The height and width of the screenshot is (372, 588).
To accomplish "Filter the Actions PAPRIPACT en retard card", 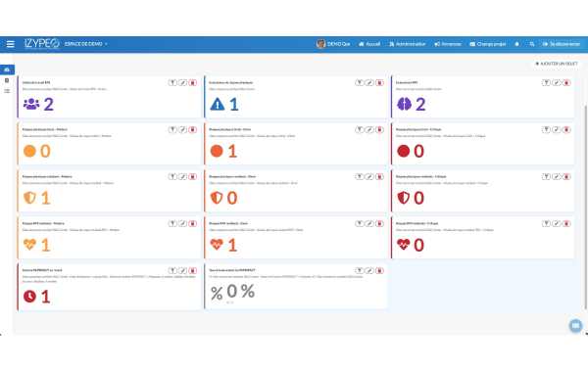I will tap(172, 270).
